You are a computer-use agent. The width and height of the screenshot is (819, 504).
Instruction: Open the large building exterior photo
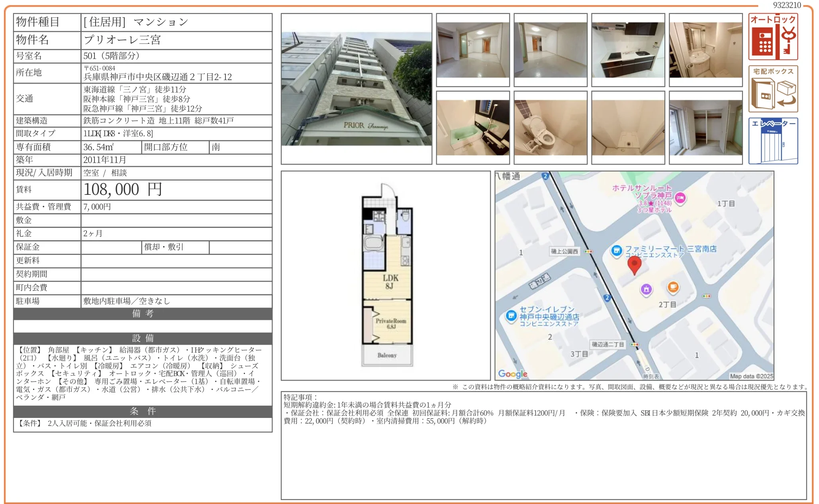tap(356, 89)
